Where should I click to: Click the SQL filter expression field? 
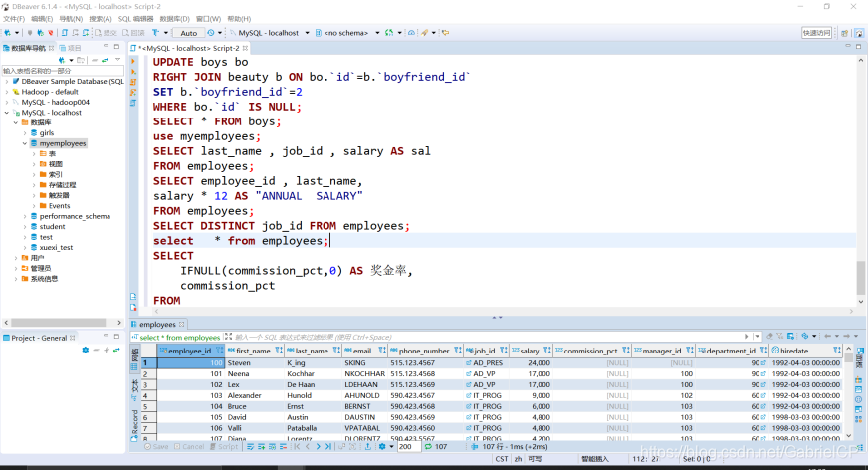pos(487,337)
